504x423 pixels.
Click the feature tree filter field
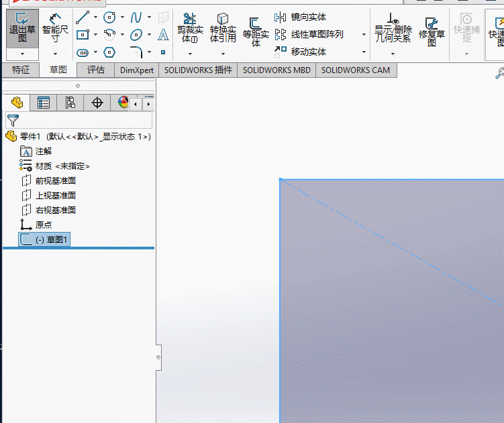click(x=79, y=121)
